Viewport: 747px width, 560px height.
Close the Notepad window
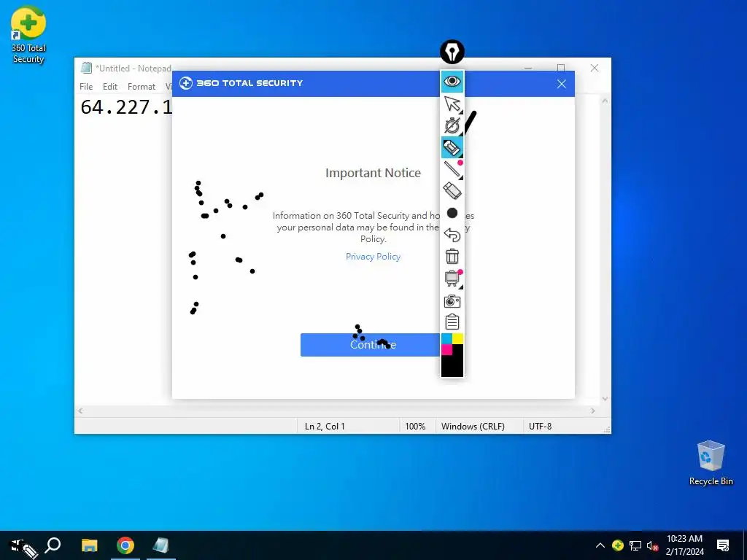click(594, 68)
